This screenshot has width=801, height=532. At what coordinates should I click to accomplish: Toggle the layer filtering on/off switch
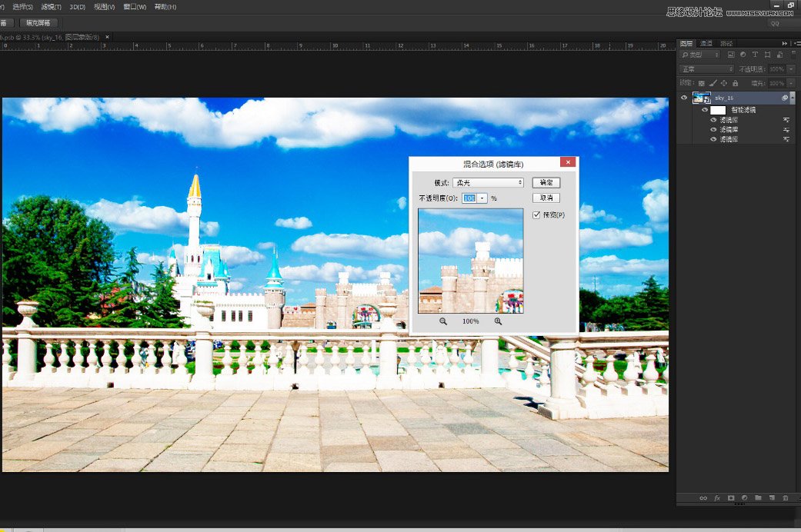pos(793,54)
